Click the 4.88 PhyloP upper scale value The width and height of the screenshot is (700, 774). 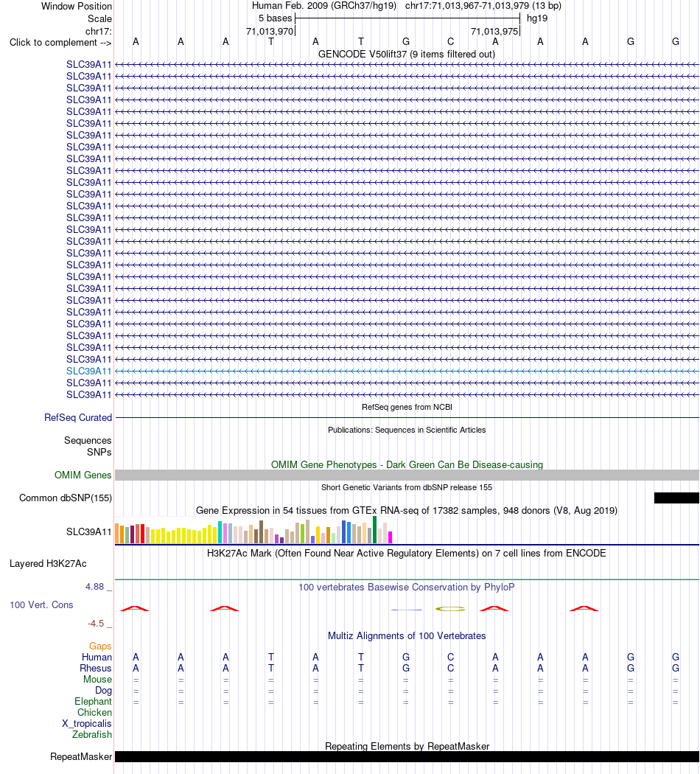click(95, 587)
